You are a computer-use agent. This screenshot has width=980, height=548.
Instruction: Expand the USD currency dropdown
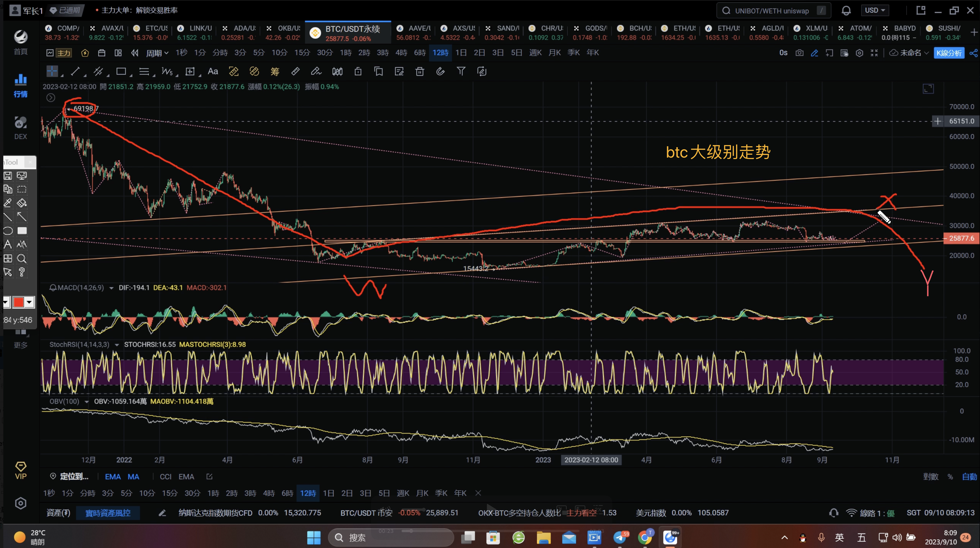coord(875,11)
